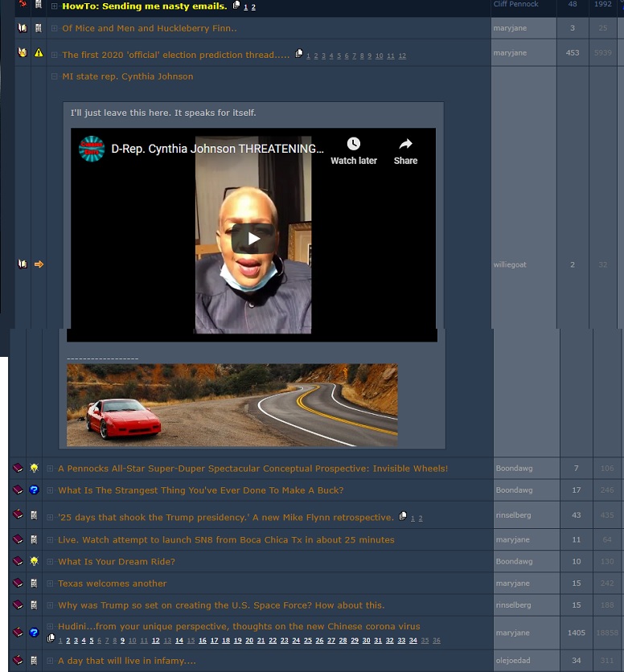Expand preview for Of Mice and Men thread

point(55,29)
